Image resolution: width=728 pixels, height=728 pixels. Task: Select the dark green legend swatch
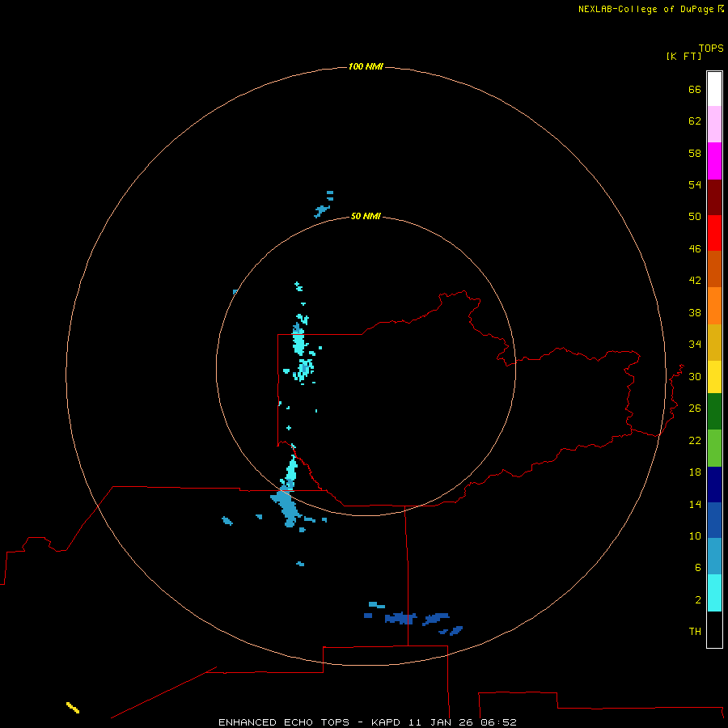[x=714, y=412]
